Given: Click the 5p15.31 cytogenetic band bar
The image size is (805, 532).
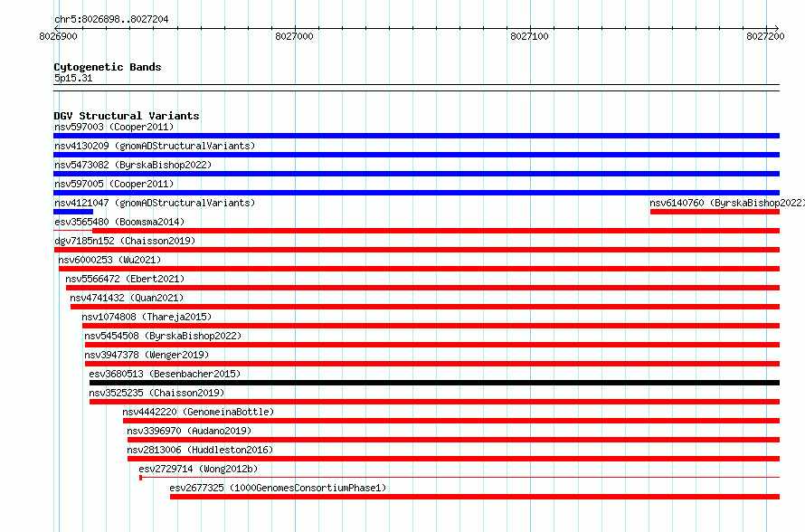Looking at the screenshot, I should 416,88.
